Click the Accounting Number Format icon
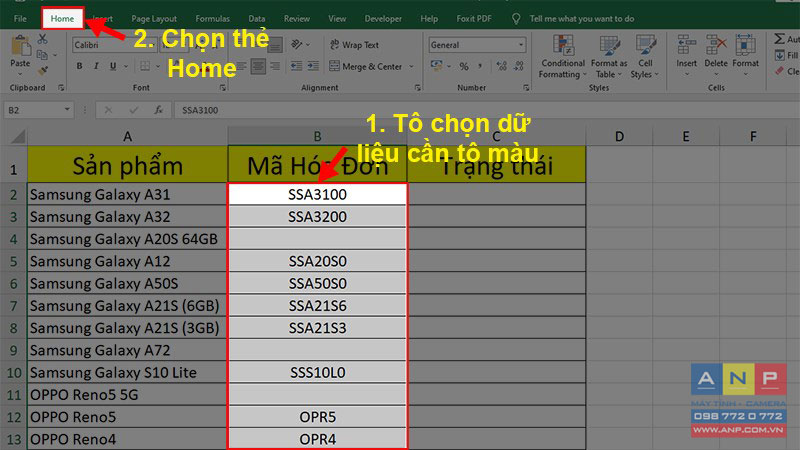800x450 pixels. 436,66
